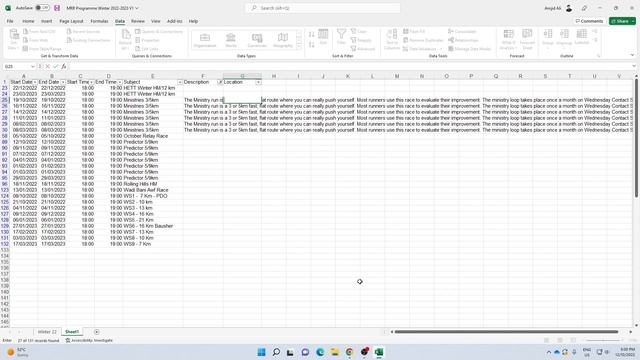Click the zoom slider in status bar

coord(603,340)
